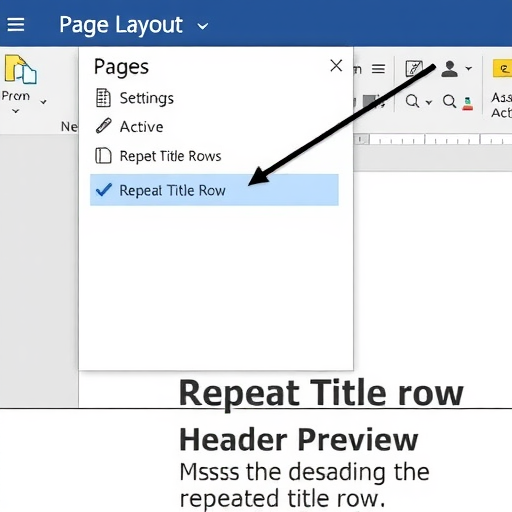The width and height of the screenshot is (512, 512).
Task: Click the second magnifier icon
Action: (x=449, y=101)
